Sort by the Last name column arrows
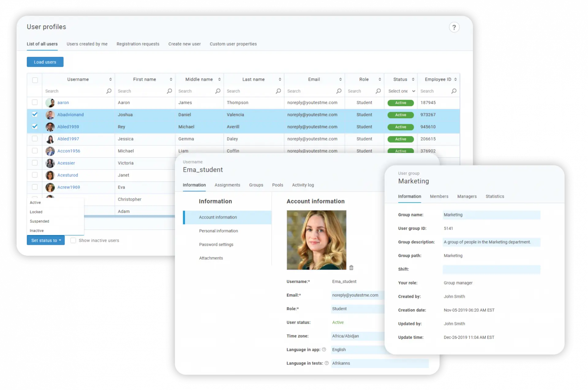588x390 pixels. (x=280, y=80)
